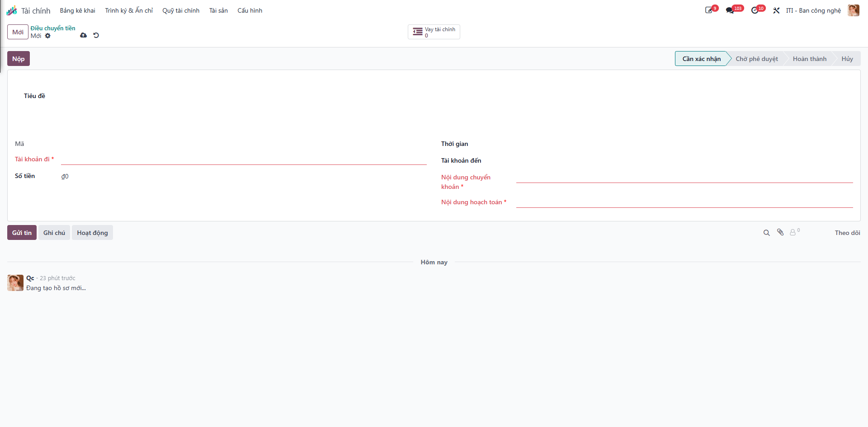Screen dimensions: 868x427
Task: Attach a file with the paperclip icon
Action: (x=780, y=232)
